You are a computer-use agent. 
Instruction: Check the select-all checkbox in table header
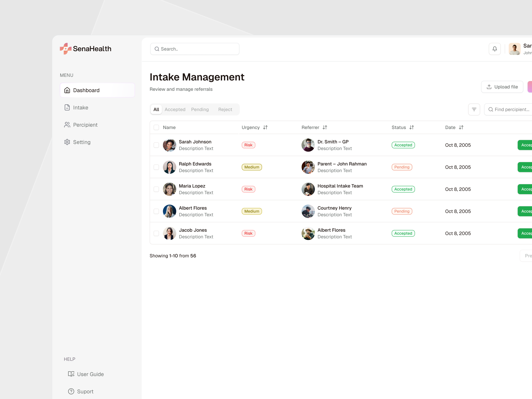tap(156, 127)
